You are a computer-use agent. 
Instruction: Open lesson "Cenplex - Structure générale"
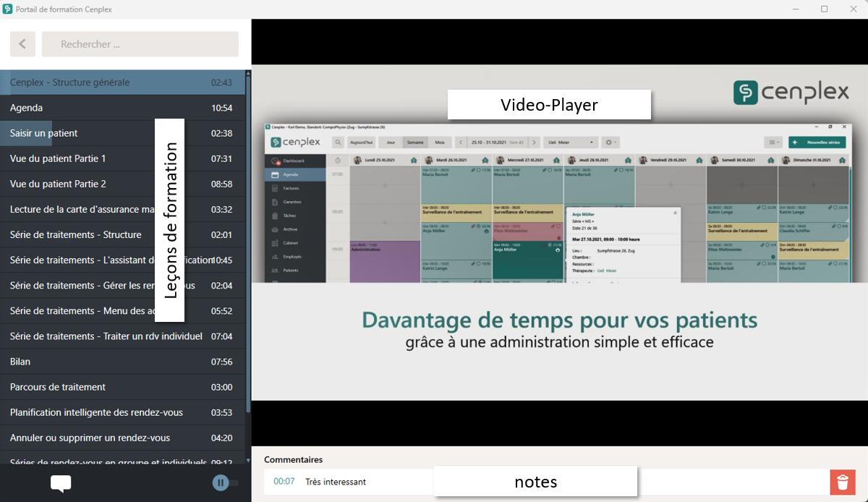(122, 82)
